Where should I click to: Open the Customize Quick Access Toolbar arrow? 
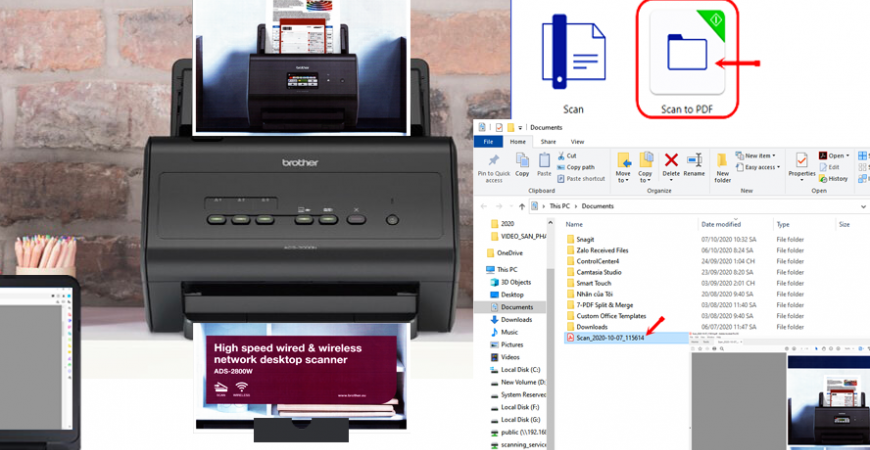(x=520, y=128)
